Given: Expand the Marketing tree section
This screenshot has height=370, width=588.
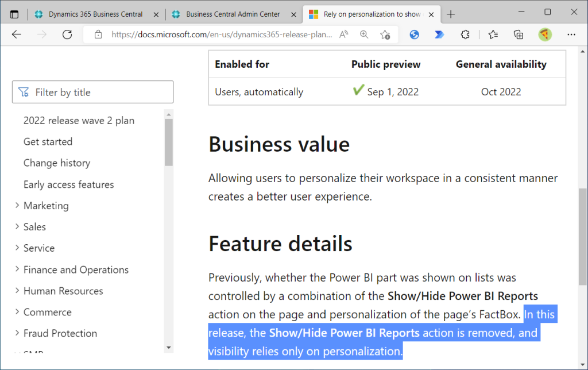Looking at the screenshot, I should tap(17, 206).
